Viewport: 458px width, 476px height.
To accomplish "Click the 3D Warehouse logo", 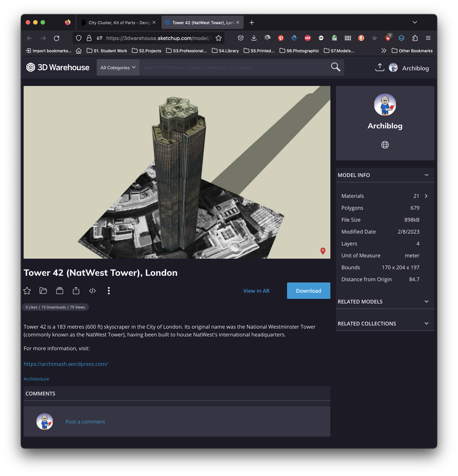I will 58,68.
